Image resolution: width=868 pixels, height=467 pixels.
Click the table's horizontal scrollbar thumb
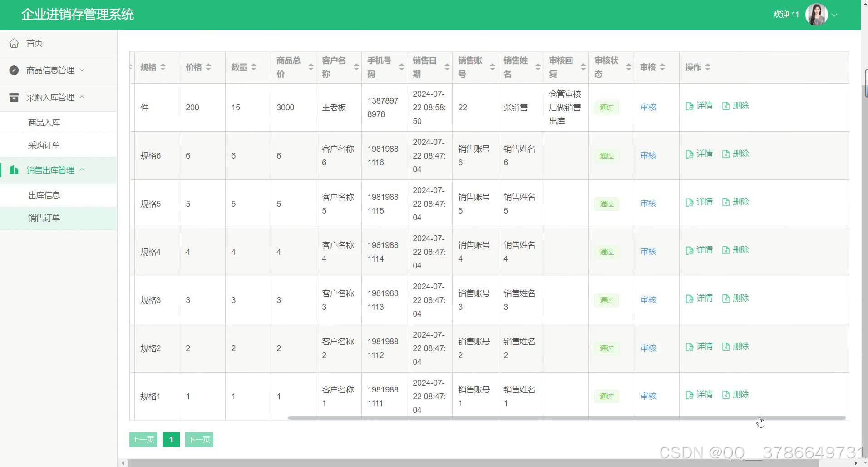point(567,418)
